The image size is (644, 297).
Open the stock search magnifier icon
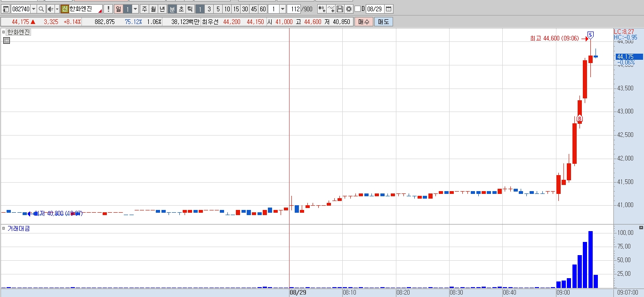[x=41, y=9]
